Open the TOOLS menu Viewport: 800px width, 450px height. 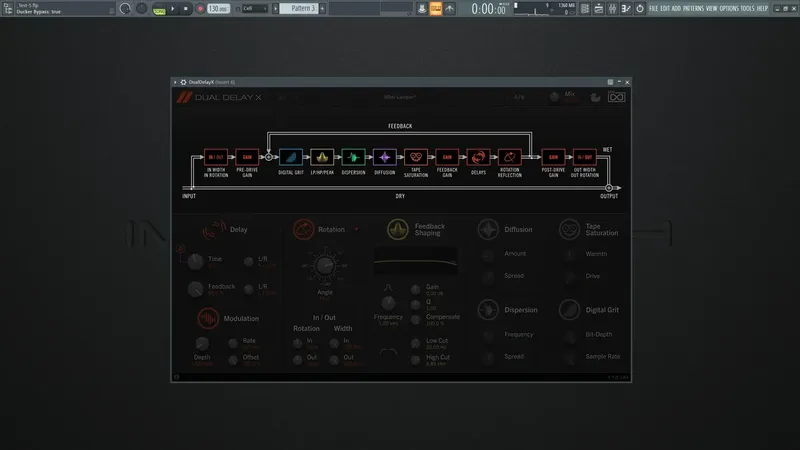747,9
